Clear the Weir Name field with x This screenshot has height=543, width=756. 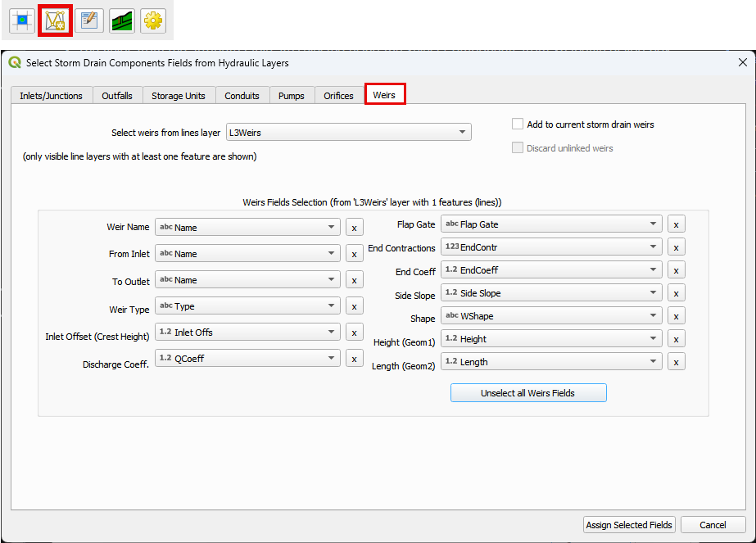[354, 228]
